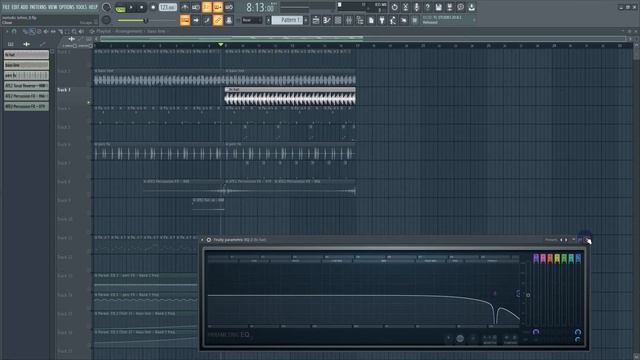
Task: Open the plugin picker plug icon
Action: click(382, 20)
